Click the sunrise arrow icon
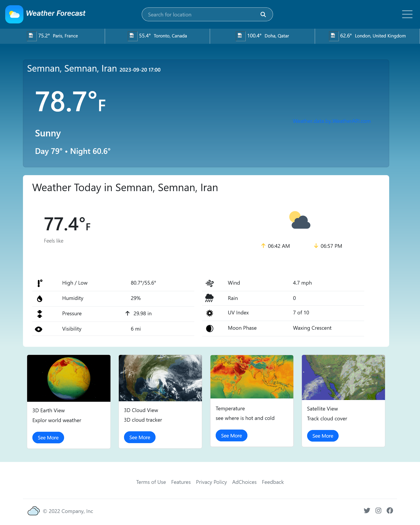This screenshot has width=420, height=525. 263,246
